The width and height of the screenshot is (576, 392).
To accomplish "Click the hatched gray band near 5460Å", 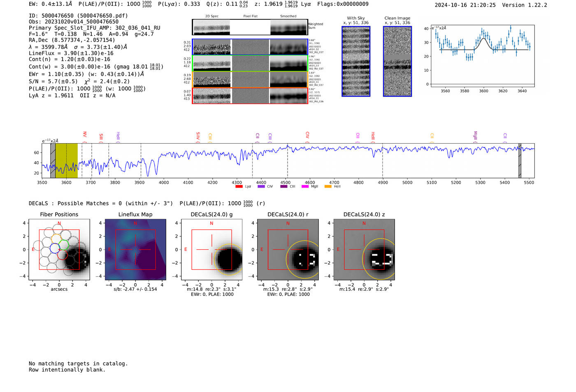I will [x=520, y=161].
